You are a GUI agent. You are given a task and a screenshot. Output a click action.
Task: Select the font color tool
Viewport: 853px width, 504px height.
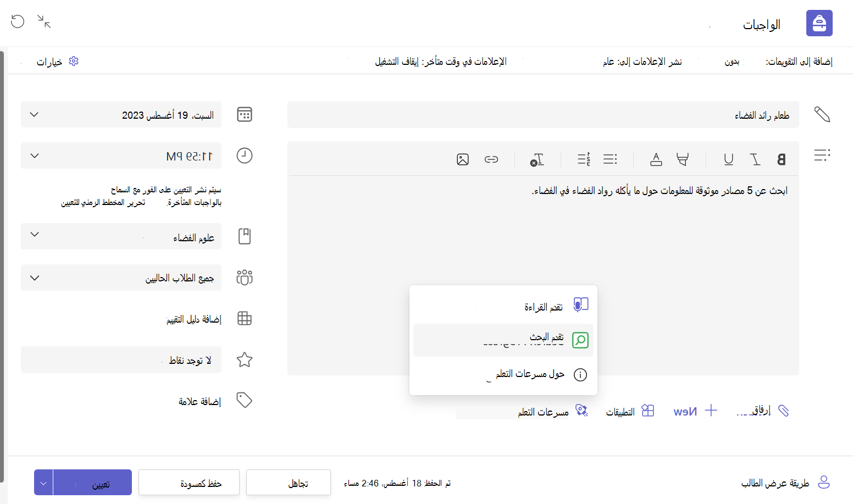tap(656, 159)
